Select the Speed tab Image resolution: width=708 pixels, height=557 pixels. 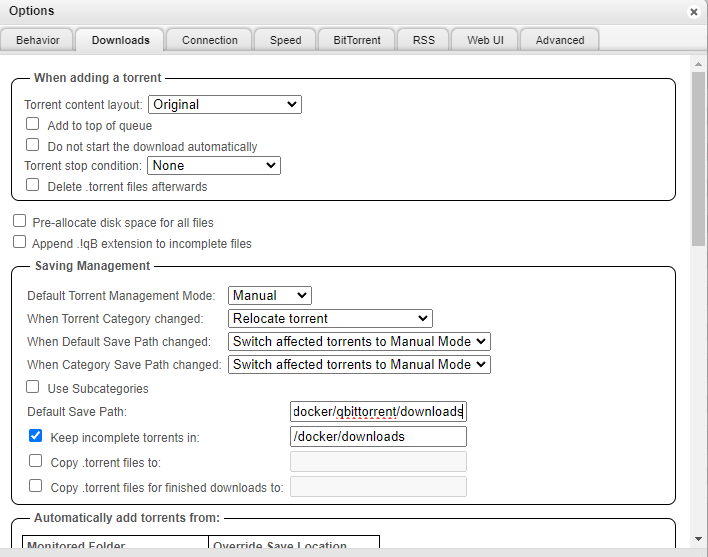click(x=285, y=40)
